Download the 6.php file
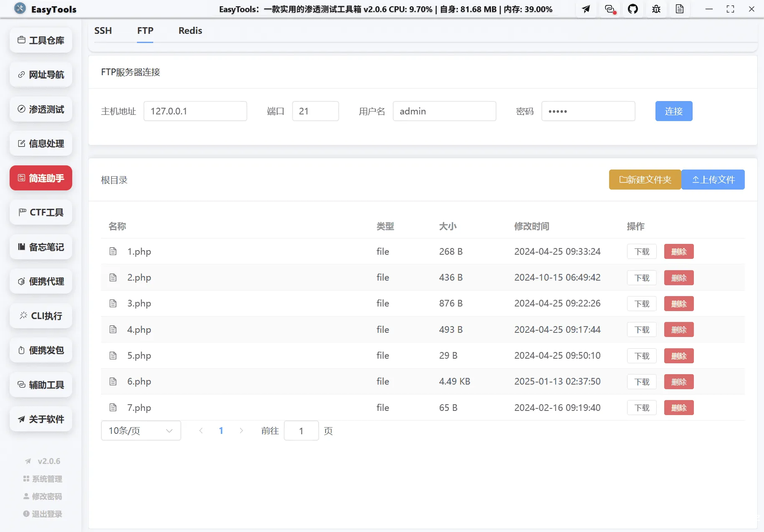Screen dimensions: 764x532 [642, 381]
